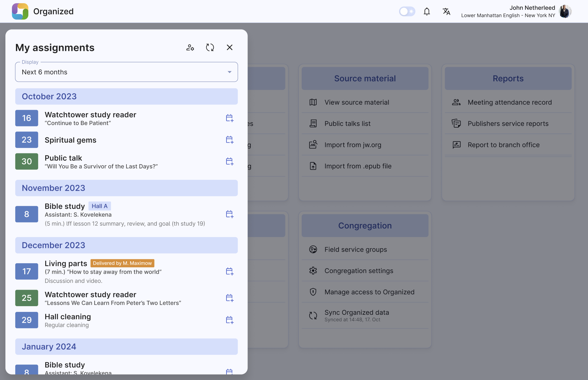Click the Manage access shield icon

[x=313, y=292]
